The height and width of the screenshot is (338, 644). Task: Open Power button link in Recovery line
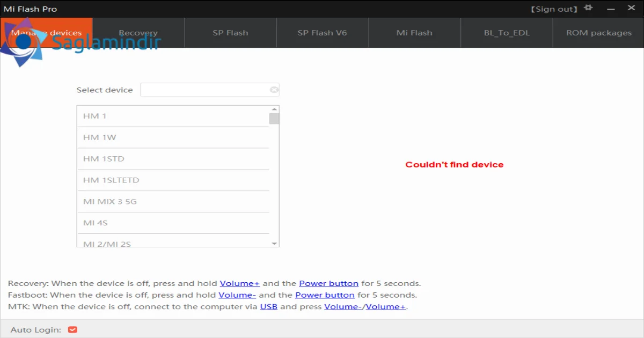(329, 283)
